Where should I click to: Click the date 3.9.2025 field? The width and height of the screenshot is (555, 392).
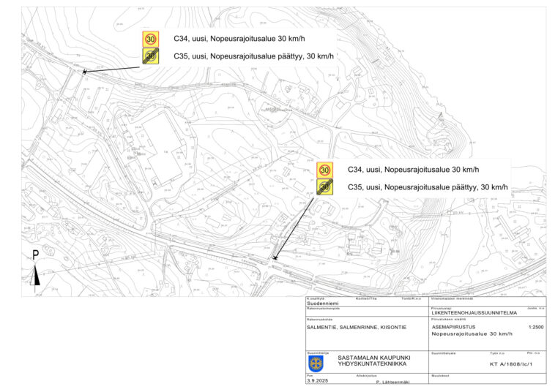pos(319,380)
